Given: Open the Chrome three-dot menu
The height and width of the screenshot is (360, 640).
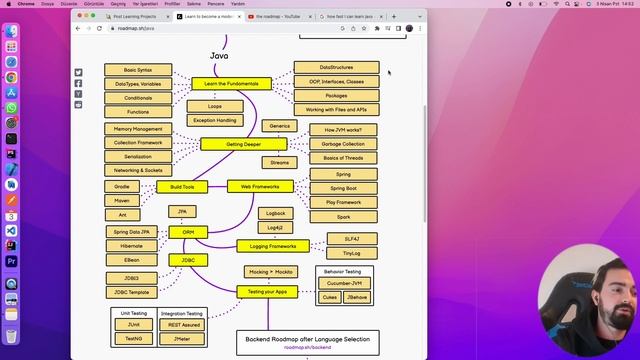Looking at the screenshot, I should [x=420, y=28].
